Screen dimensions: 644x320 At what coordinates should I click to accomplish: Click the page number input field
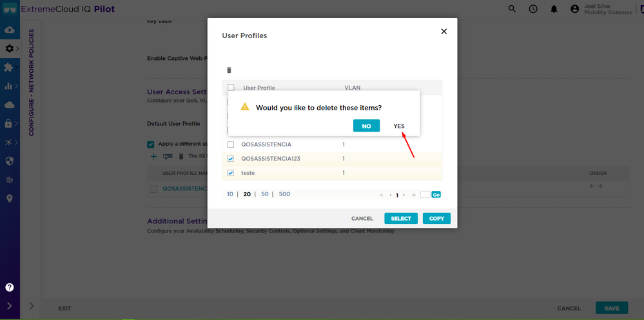click(x=425, y=194)
